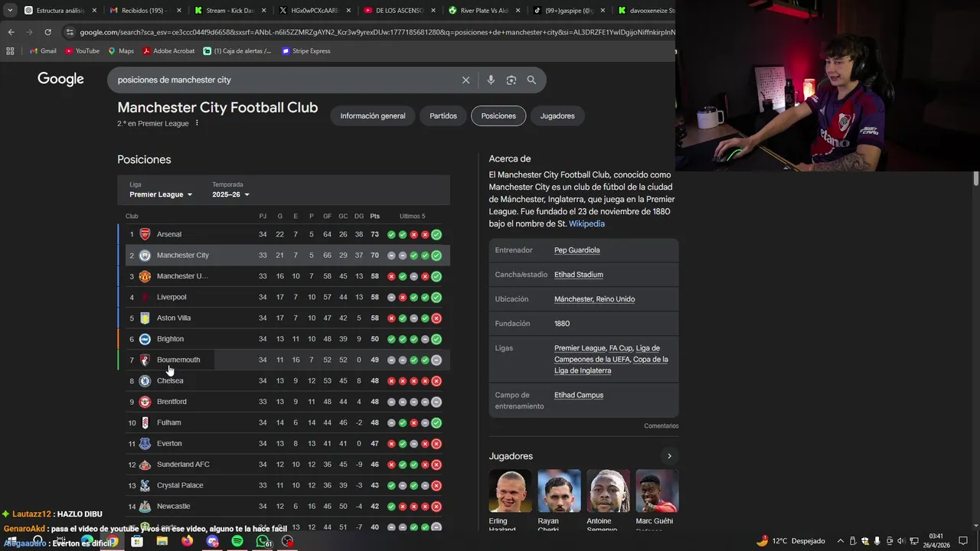Open the 'Etihad Stadium' link

point(579,275)
